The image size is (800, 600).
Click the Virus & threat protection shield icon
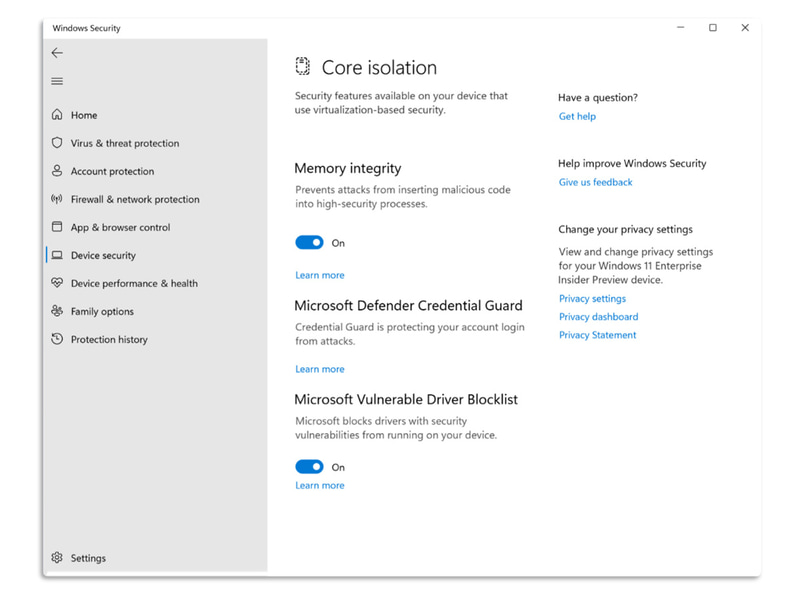[57, 143]
